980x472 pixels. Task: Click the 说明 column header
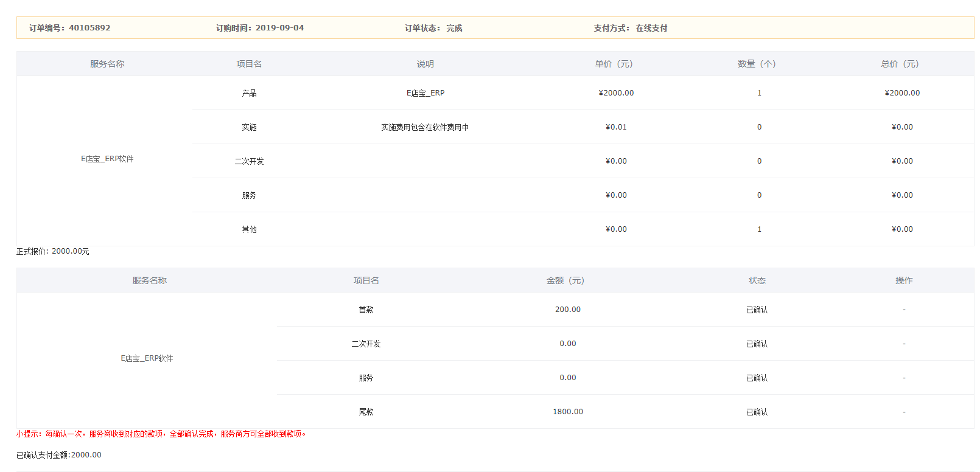point(425,64)
